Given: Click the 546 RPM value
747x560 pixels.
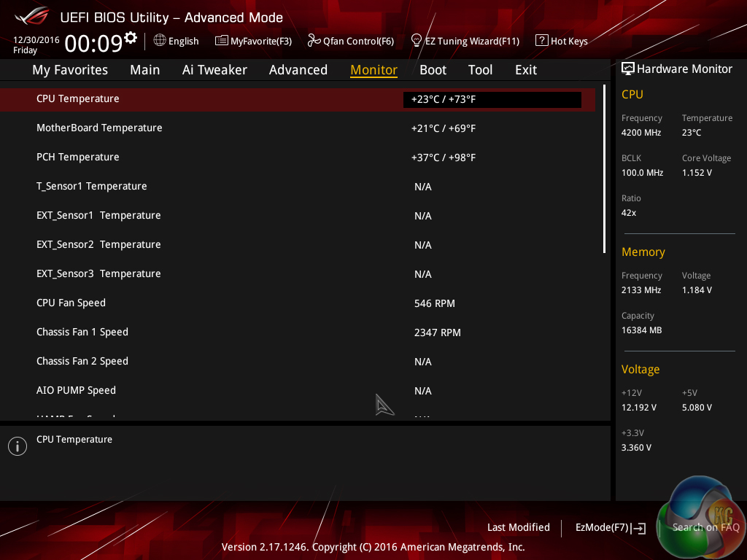Looking at the screenshot, I should (435, 303).
